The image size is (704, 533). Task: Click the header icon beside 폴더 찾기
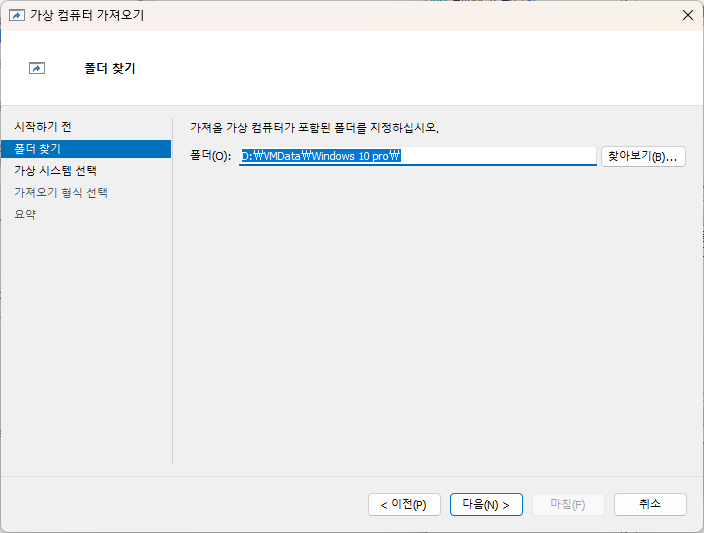click(37, 68)
